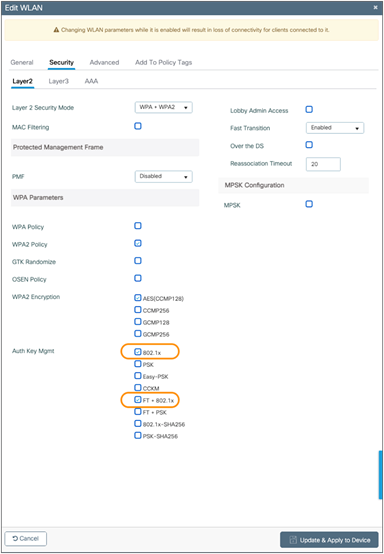The image size is (384, 554).
Task: Open Add To Policy Tags tab
Action: (x=164, y=62)
